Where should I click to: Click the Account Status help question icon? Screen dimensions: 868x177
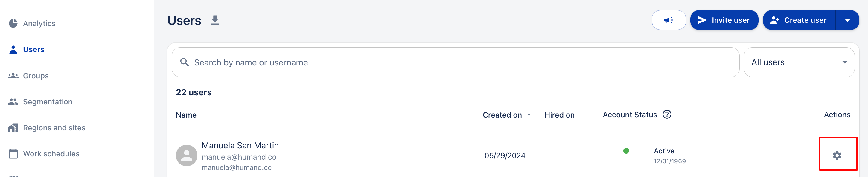click(x=667, y=115)
